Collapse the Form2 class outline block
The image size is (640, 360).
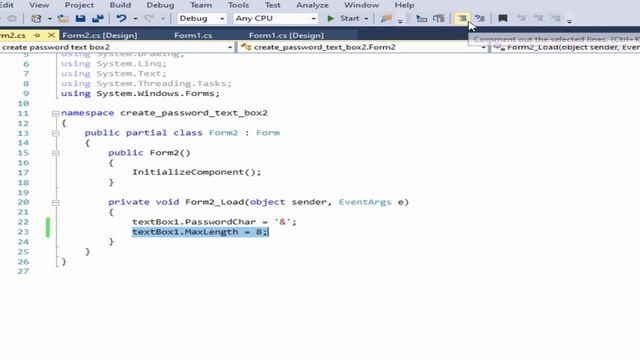pyautogui.click(x=56, y=133)
